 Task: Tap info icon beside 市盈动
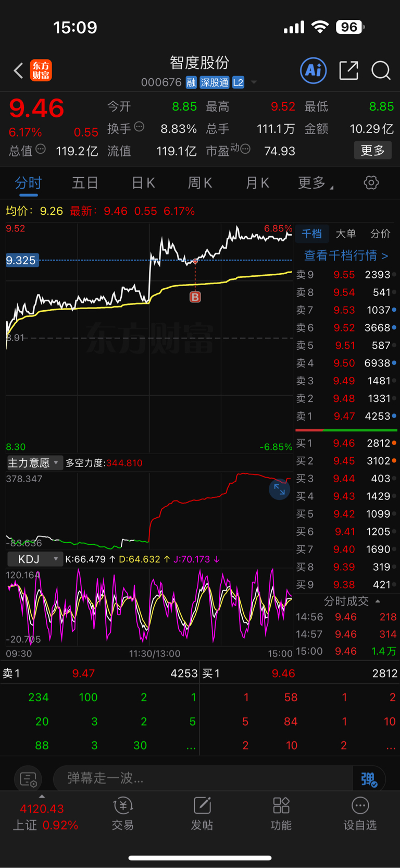[x=245, y=149]
